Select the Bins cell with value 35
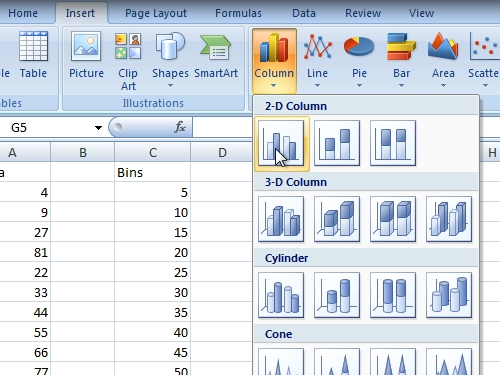The width and height of the screenshot is (500, 375). tap(153, 312)
